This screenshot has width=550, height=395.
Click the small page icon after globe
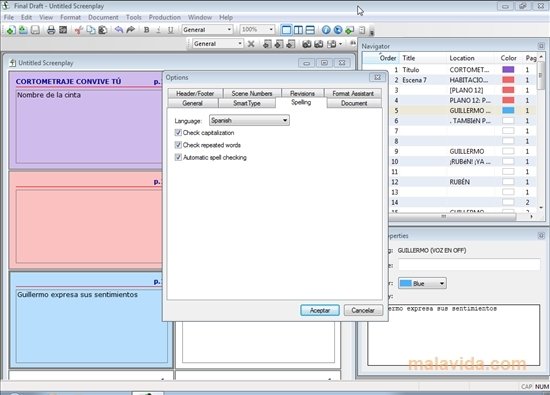click(x=362, y=30)
